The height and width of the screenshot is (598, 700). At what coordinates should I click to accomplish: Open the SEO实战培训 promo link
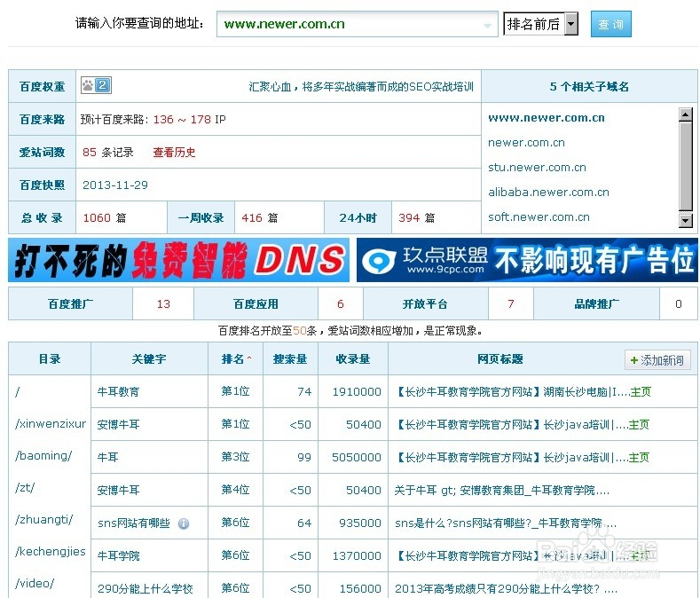361,87
